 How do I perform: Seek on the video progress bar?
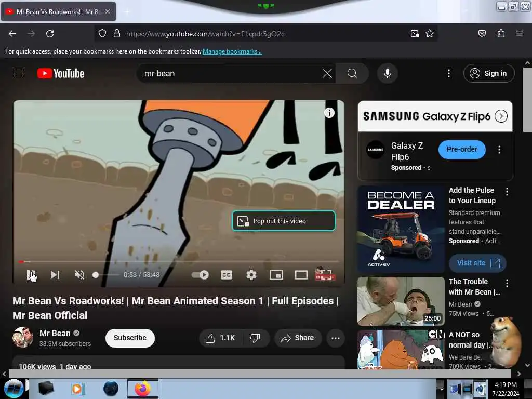(x=179, y=262)
